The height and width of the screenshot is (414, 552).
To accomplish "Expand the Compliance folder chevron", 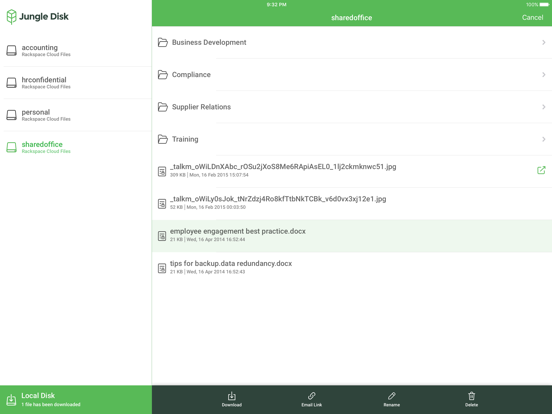I will coord(544,75).
